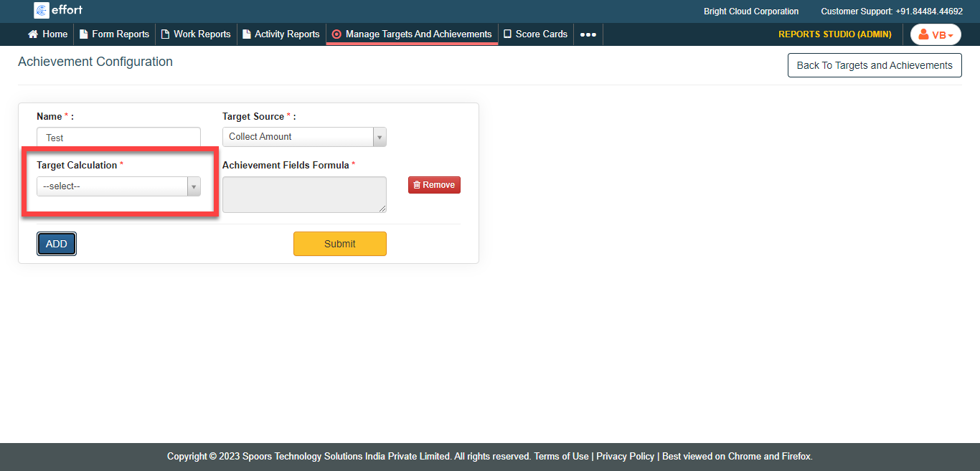Click the Name input field
The height and width of the screenshot is (471, 980).
(x=118, y=137)
